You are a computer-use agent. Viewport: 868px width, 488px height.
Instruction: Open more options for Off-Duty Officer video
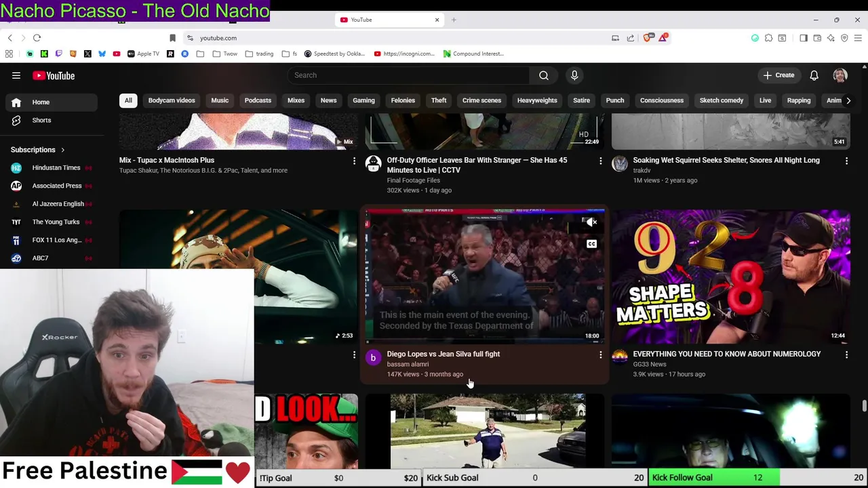pos(600,161)
